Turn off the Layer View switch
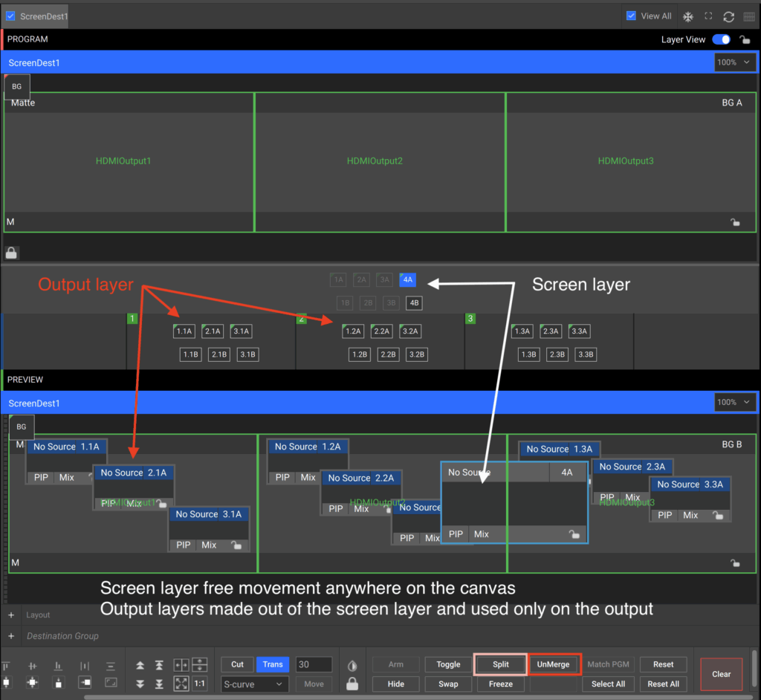Screen dimensions: 761x700 (721, 39)
